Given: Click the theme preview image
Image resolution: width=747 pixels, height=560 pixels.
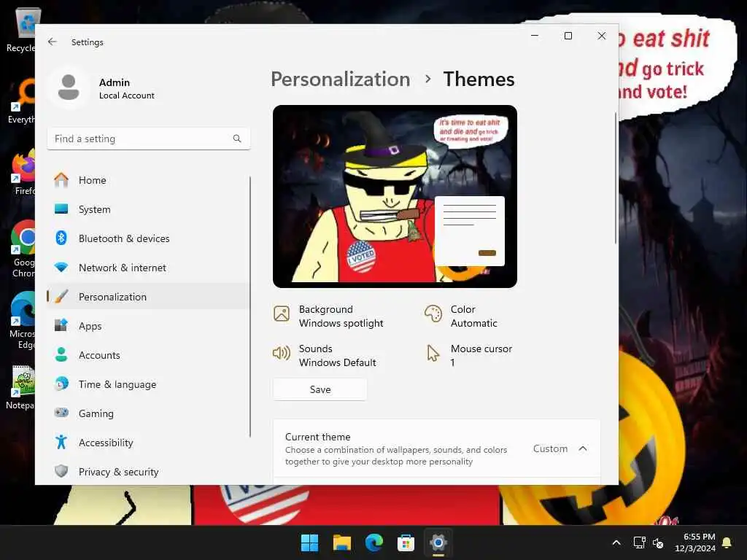Looking at the screenshot, I should pos(395,196).
